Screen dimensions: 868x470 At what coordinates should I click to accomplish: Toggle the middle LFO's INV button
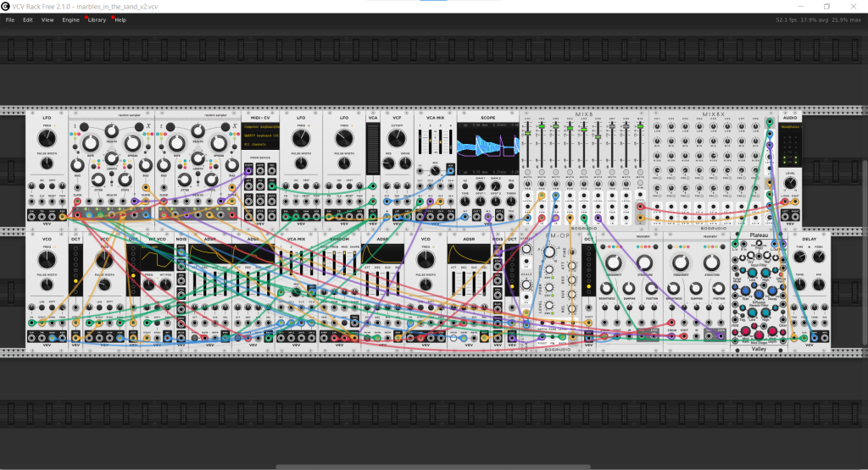point(296,185)
